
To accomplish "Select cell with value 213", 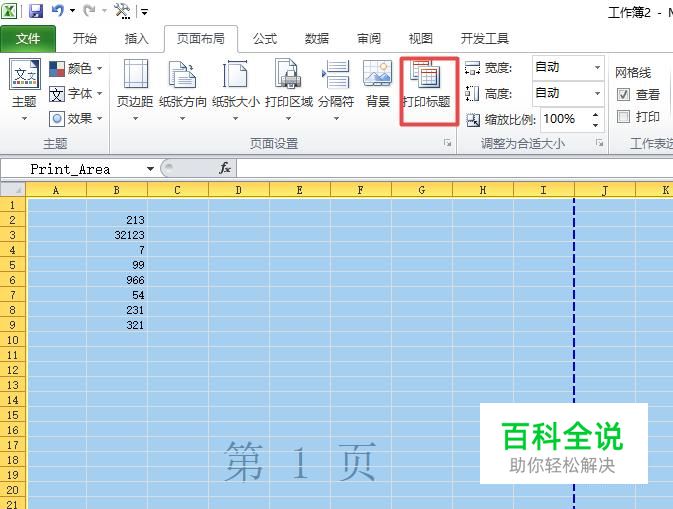I will 117,220.
